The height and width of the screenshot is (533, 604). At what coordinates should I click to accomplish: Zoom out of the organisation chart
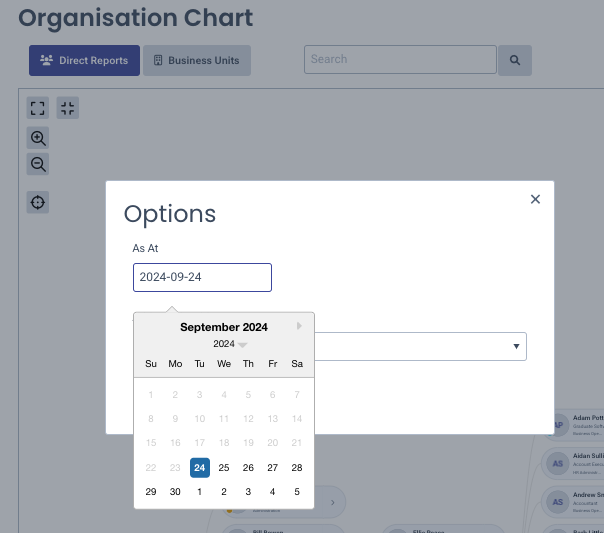click(x=37, y=164)
